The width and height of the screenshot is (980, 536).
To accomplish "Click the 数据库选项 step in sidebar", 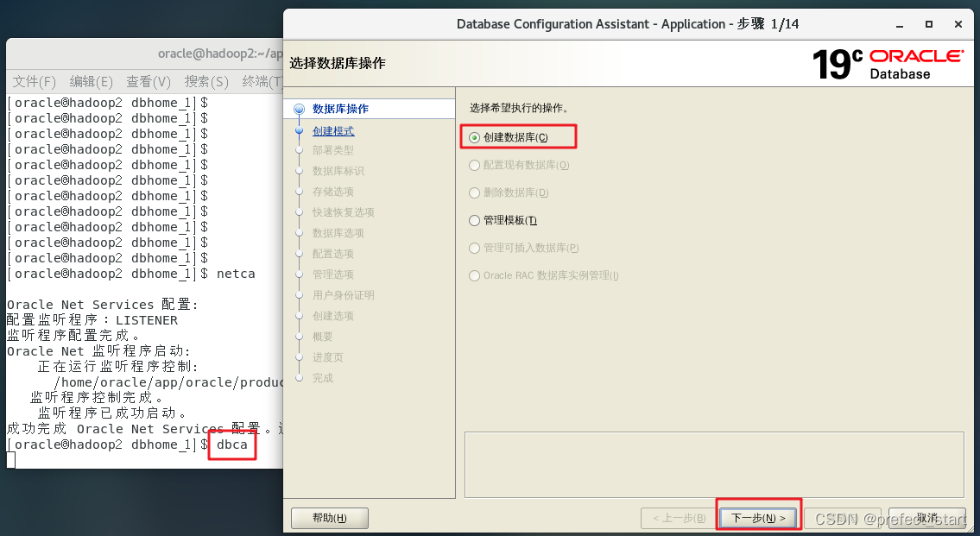I will tap(338, 233).
